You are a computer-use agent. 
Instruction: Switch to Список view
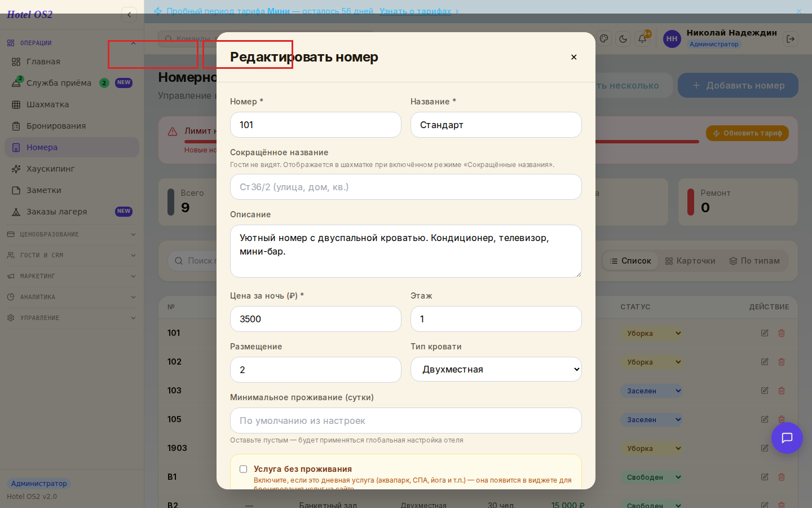(630, 261)
